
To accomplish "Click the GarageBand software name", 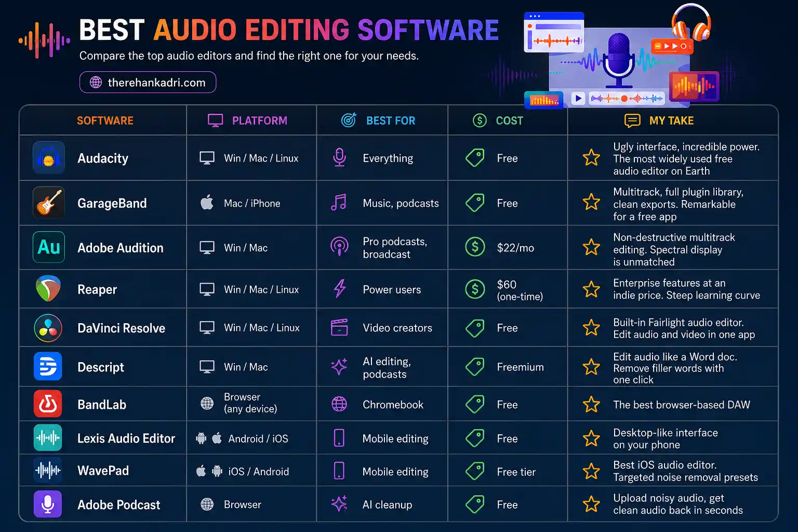I will pyautogui.click(x=112, y=203).
